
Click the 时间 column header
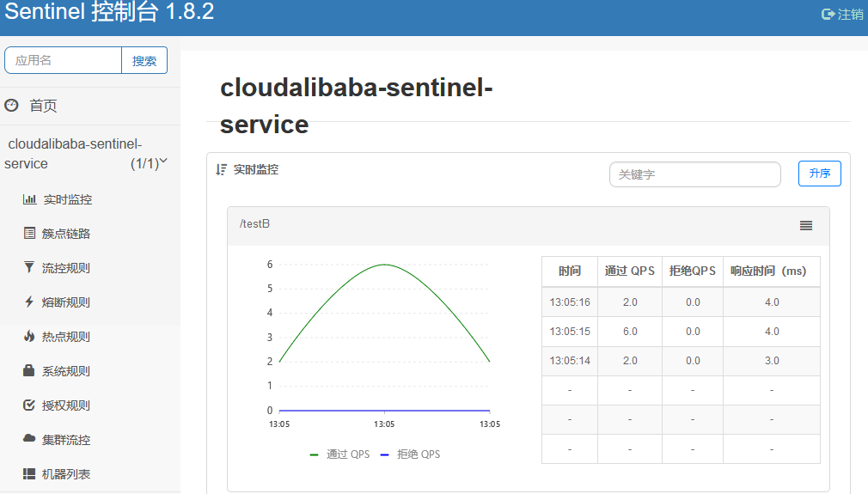[570, 271]
